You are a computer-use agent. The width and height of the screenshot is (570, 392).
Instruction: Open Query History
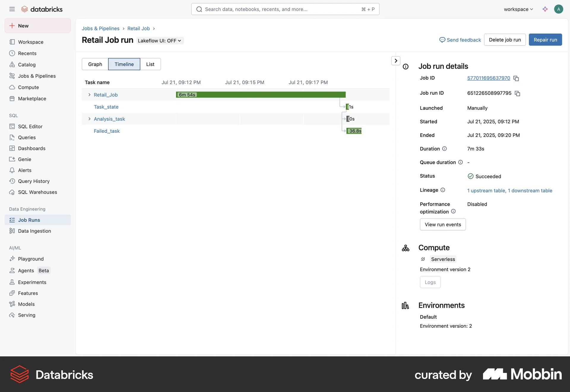pyautogui.click(x=34, y=181)
